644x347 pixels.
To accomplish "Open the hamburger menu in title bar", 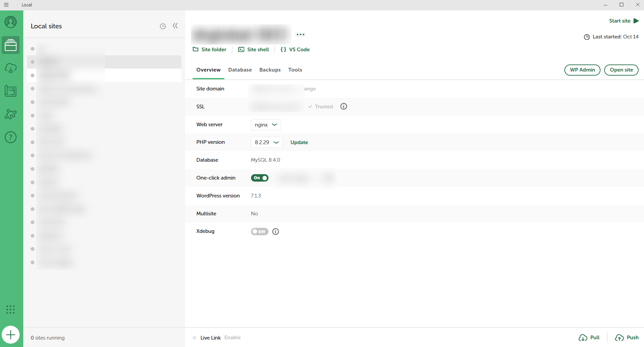I will (6, 5).
